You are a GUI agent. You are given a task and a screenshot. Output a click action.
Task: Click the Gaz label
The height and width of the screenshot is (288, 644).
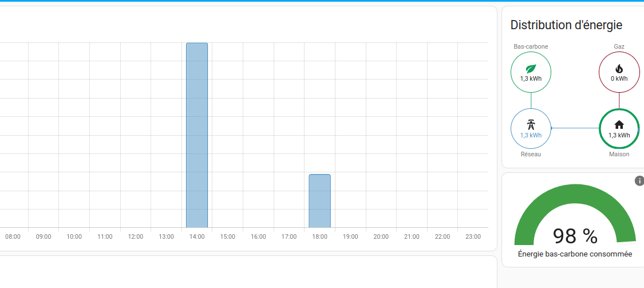(619, 47)
